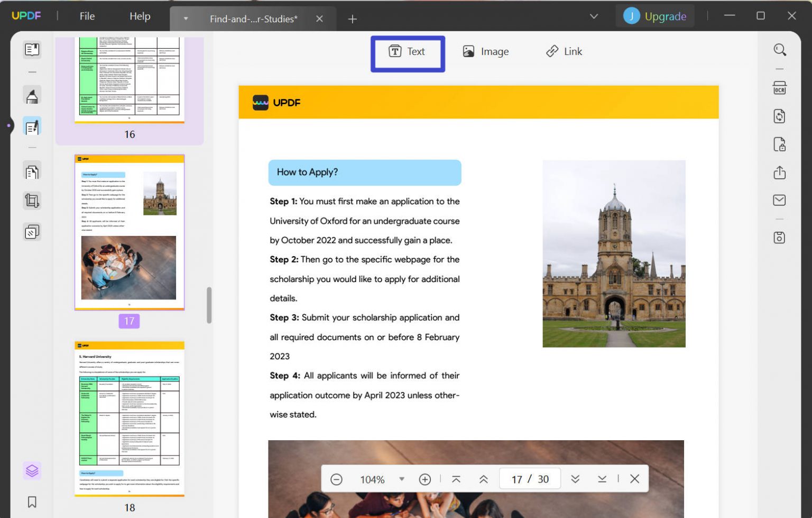
Task: Select the Crop Pages tool icon
Action: (x=32, y=201)
